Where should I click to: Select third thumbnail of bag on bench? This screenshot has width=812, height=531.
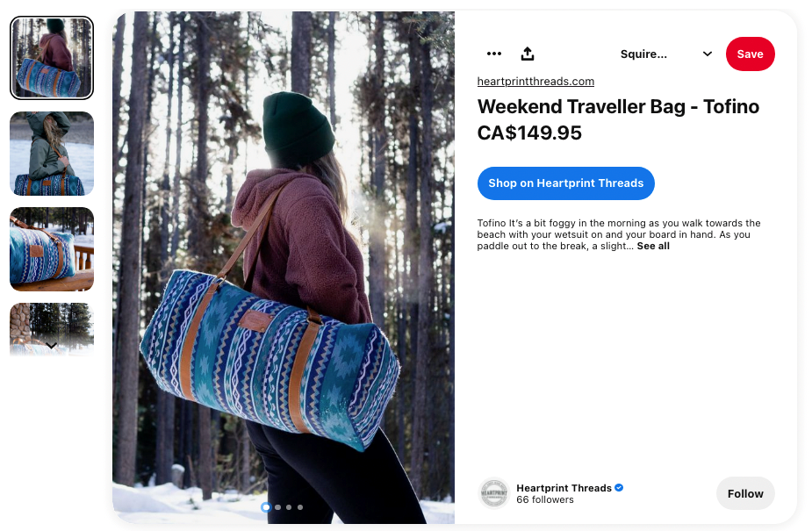[x=52, y=249]
